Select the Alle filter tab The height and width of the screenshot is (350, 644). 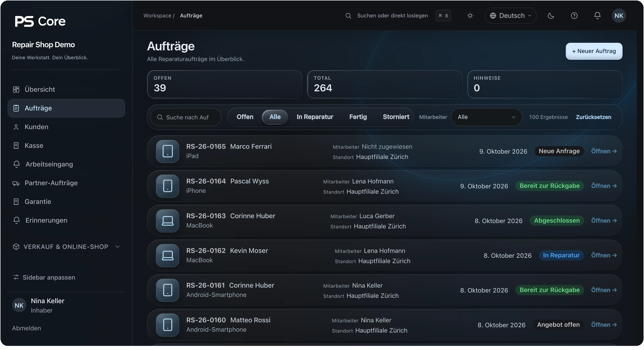pyautogui.click(x=275, y=117)
